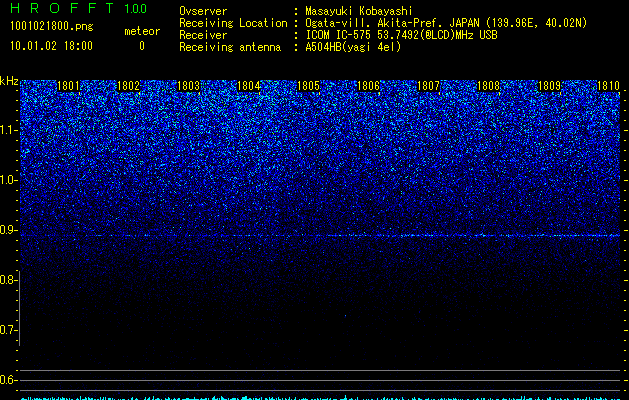Select the 1808 time marker label
629x400 pixels.
489,86
